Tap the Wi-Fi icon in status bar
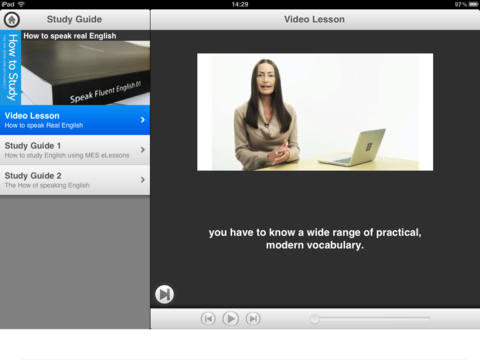 click(21, 4)
